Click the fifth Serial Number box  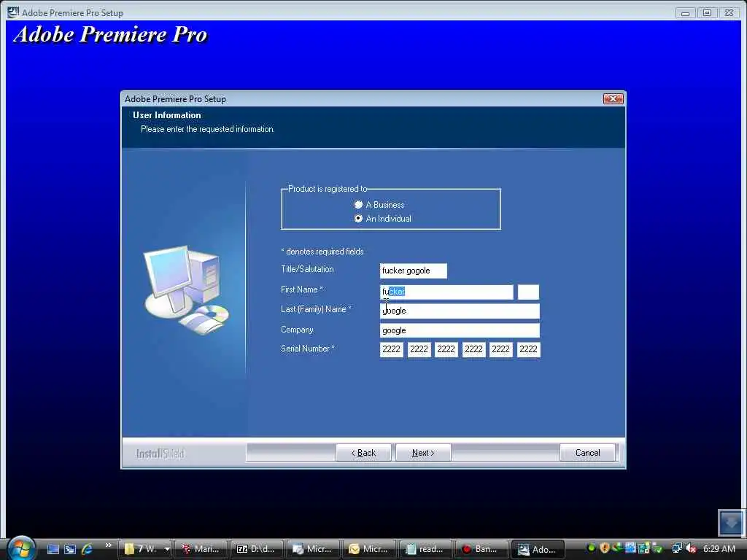pos(500,349)
